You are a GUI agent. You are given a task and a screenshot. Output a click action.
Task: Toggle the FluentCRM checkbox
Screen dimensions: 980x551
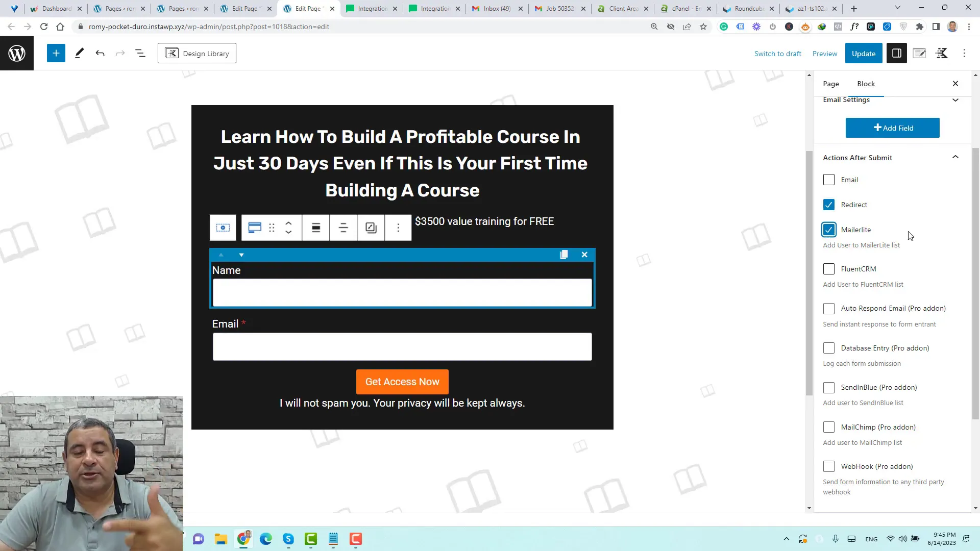pyautogui.click(x=829, y=268)
